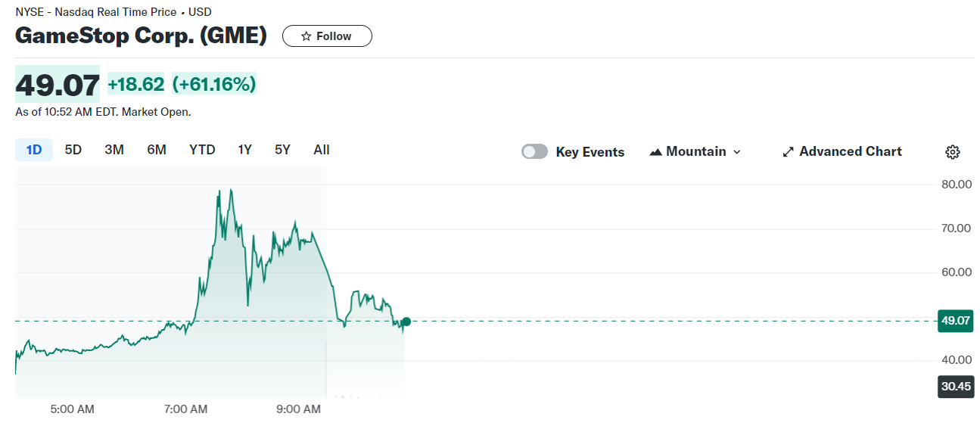This screenshot has height=429, width=980.
Task: Click the expand arrows icon beside Advanced Chart
Action: [788, 152]
